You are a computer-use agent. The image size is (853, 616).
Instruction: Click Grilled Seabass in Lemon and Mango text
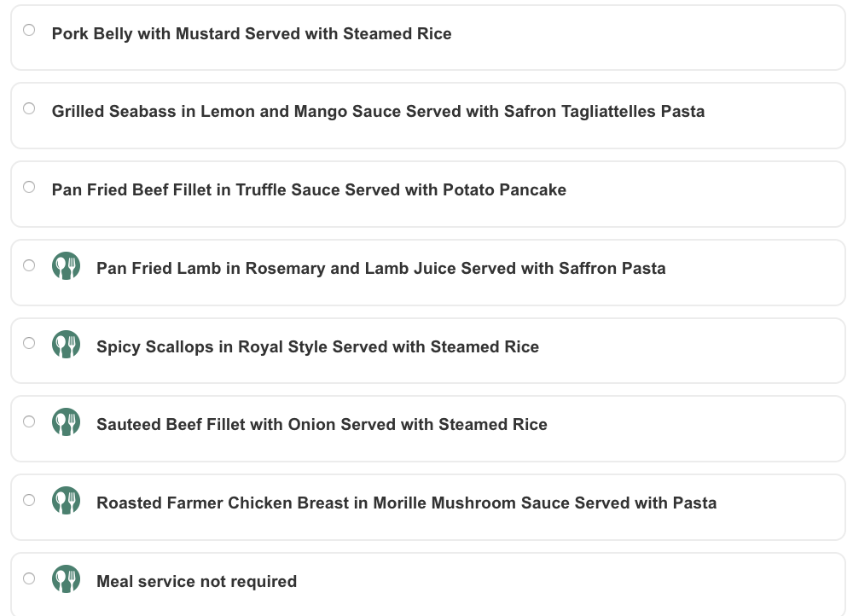(378, 112)
